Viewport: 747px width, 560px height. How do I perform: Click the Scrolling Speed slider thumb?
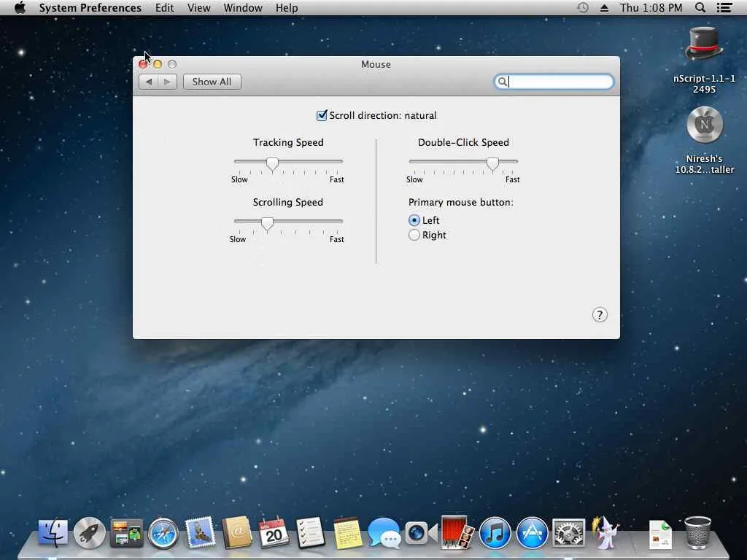[x=267, y=224]
